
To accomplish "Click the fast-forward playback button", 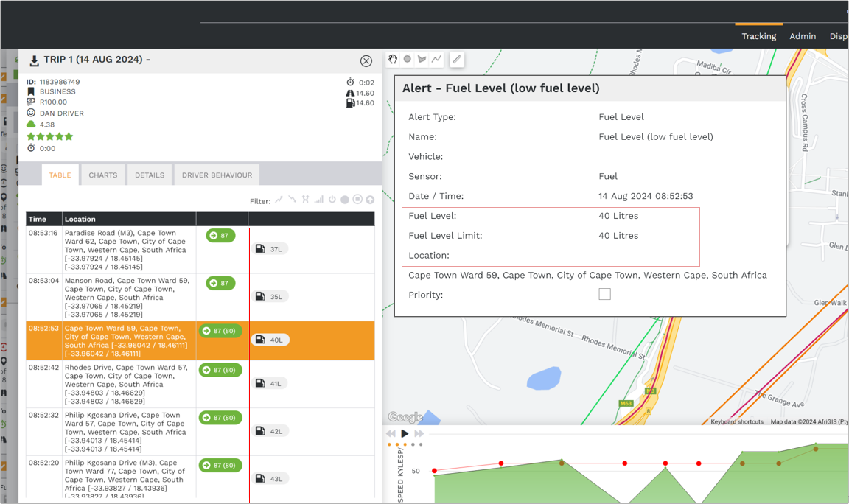I will [419, 434].
